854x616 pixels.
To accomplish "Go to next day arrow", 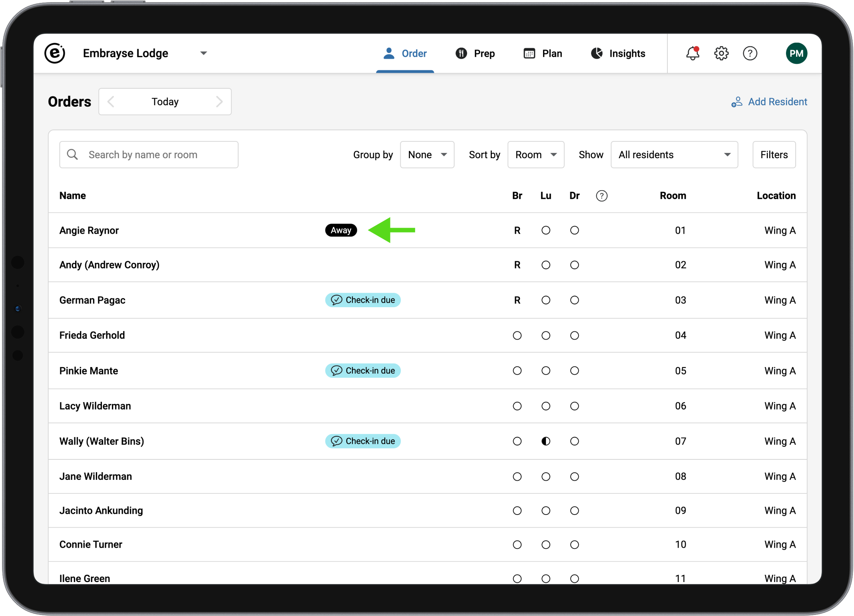I will point(219,102).
